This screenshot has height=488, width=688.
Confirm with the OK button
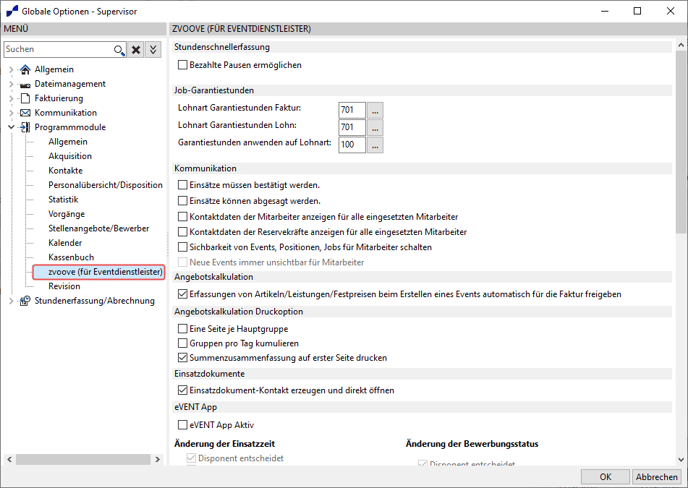pos(605,477)
